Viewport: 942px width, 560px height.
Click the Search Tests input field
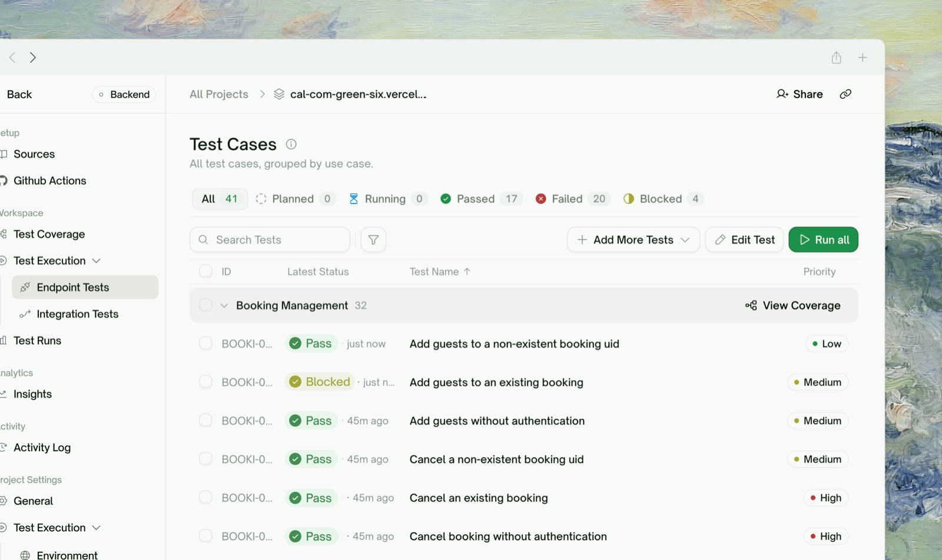pyautogui.click(x=270, y=239)
